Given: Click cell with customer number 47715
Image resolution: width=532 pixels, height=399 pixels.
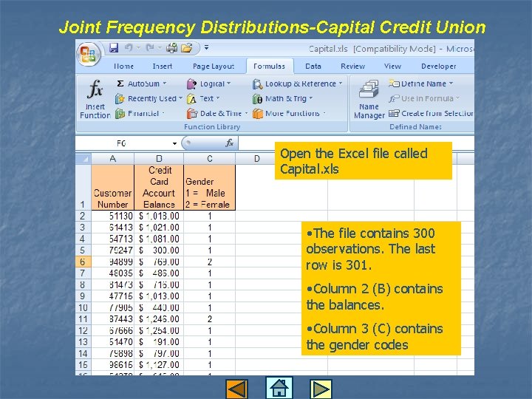Looking at the screenshot, I should pos(112,296).
